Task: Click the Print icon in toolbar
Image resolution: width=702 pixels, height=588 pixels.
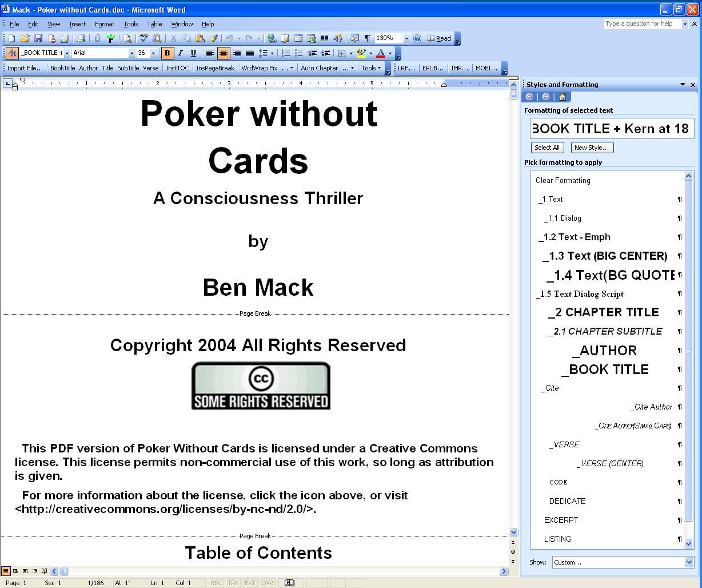Action: 81,38
